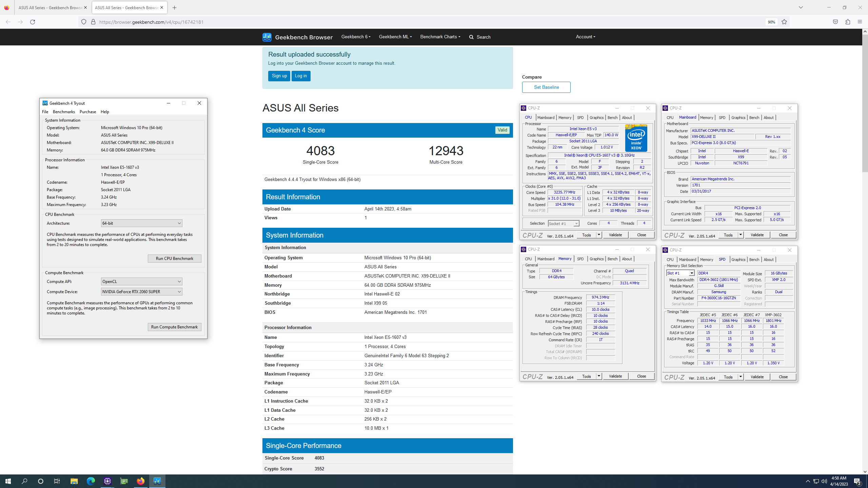Reload the page with the refresh icon

33,22
